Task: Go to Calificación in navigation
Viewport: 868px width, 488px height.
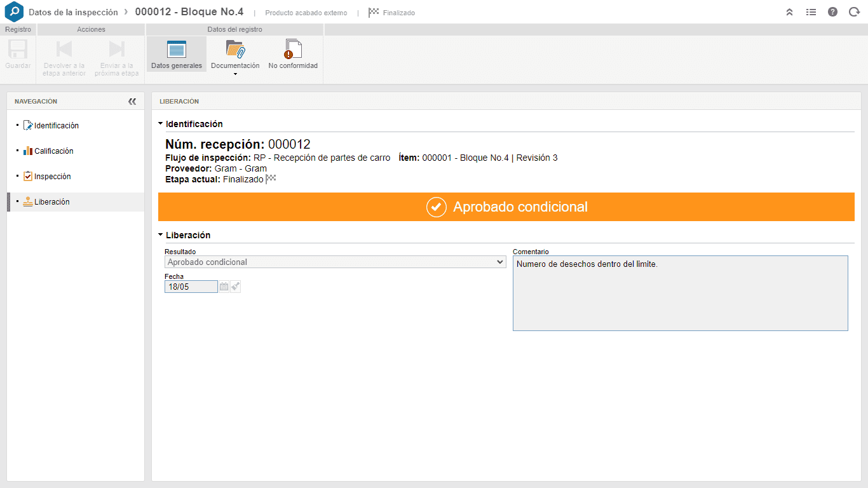Action: 54,151
